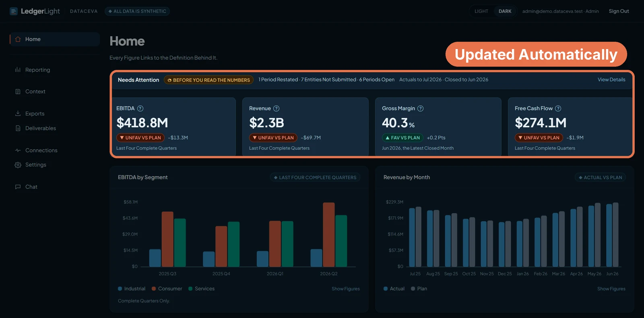Click the $418.8M EBITDA value
Image resolution: width=644 pixels, height=318 pixels.
point(142,123)
